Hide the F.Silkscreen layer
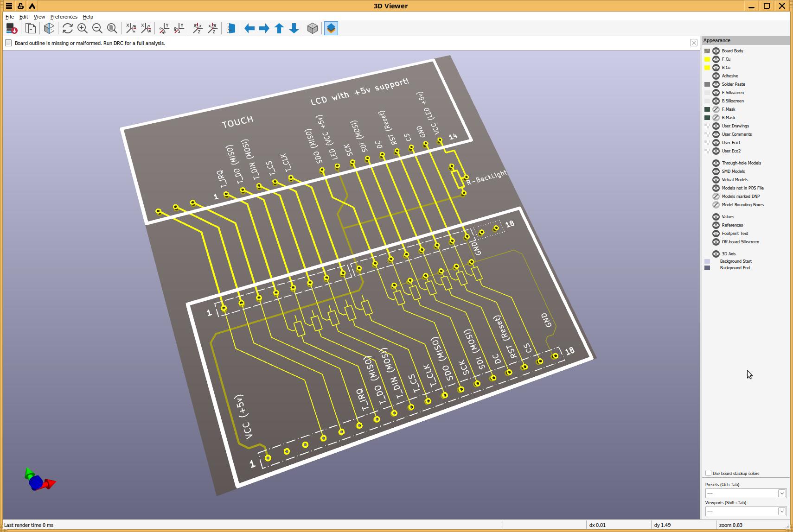The width and height of the screenshot is (793, 532). pyautogui.click(x=716, y=93)
